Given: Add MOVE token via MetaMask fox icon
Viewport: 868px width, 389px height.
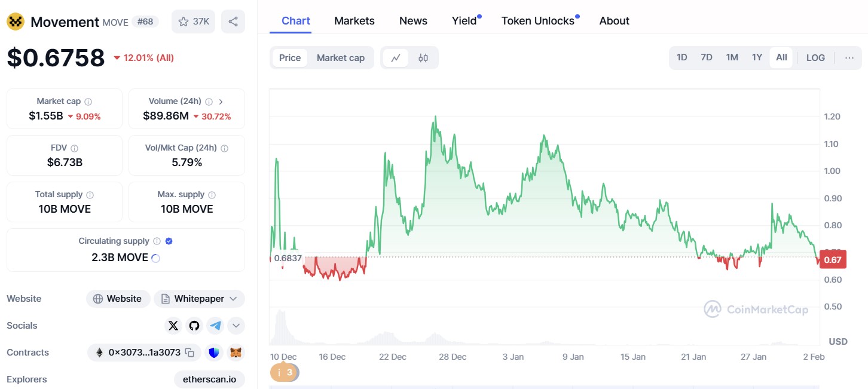Looking at the screenshot, I should (x=236, y=353).
